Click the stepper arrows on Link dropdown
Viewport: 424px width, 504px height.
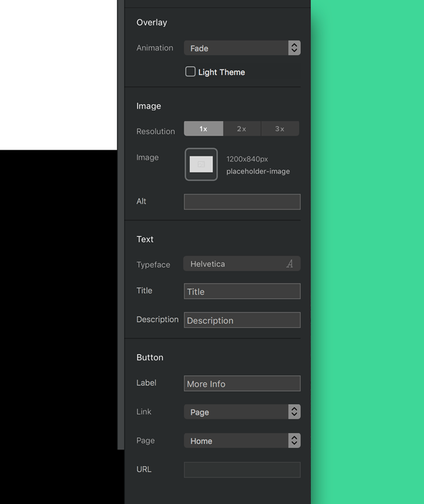coord(294,412)
